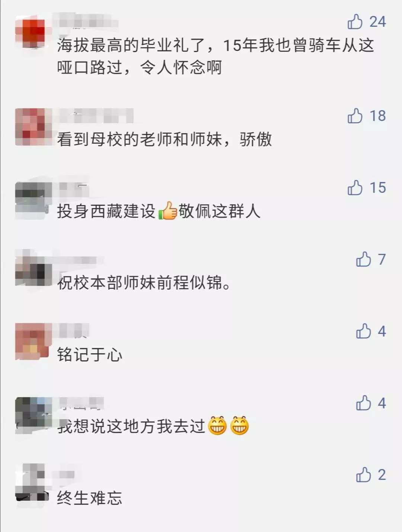
Task: Select the comment "投身西藏建设 敬佩这群人"
Action: 159,211
